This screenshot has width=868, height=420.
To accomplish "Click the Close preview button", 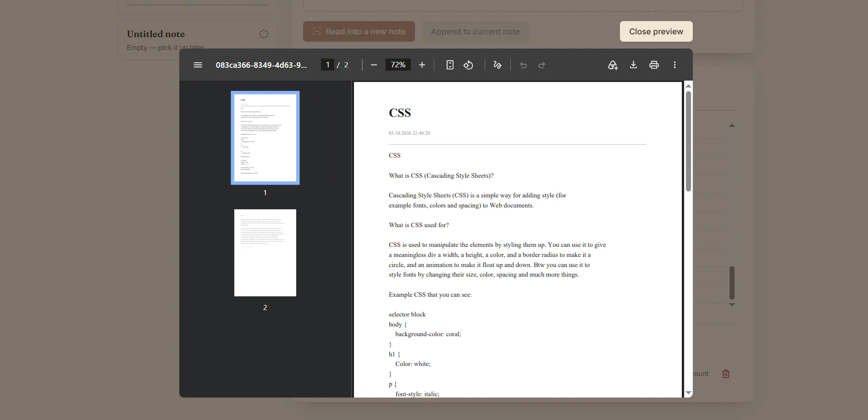I will click(656, 32).
